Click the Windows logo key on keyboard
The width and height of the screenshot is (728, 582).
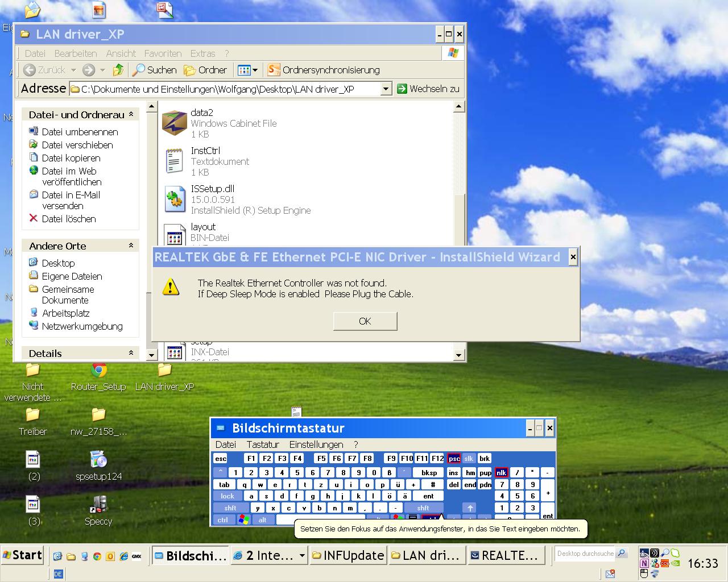tap(243, 519)
